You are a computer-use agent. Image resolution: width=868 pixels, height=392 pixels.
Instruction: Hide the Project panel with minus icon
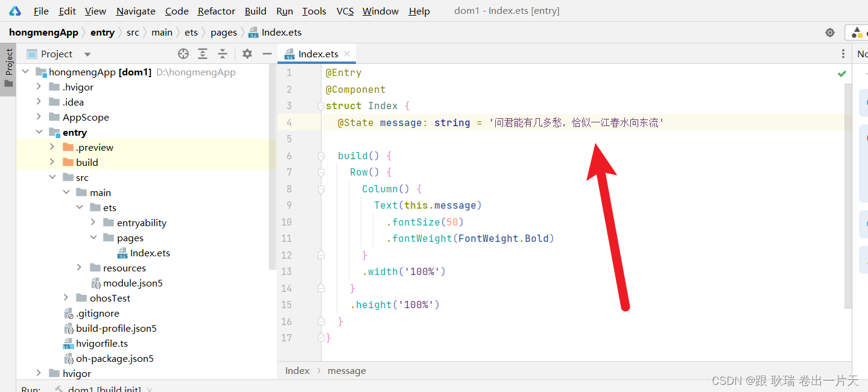point(267,54)
